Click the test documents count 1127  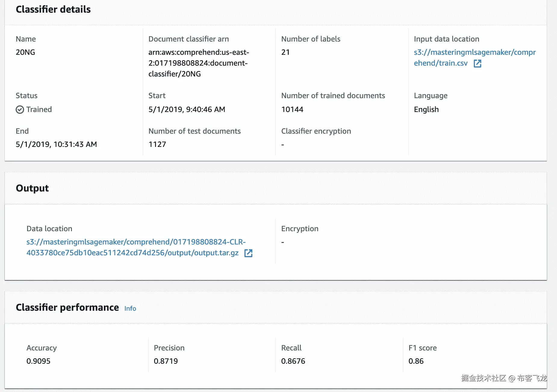coord(157,145)
